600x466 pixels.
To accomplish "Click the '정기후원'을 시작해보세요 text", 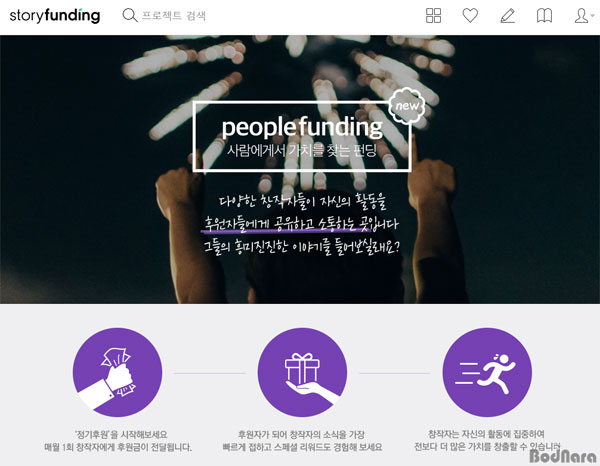I will (x=121, y=435).
